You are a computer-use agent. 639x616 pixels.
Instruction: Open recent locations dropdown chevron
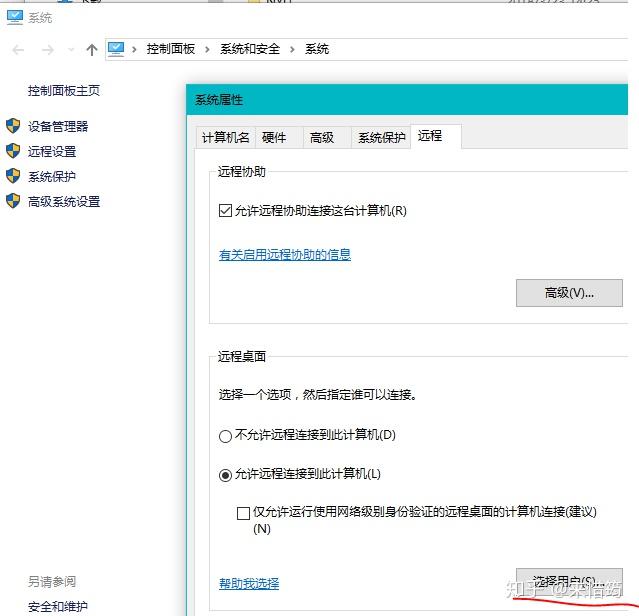70,49
